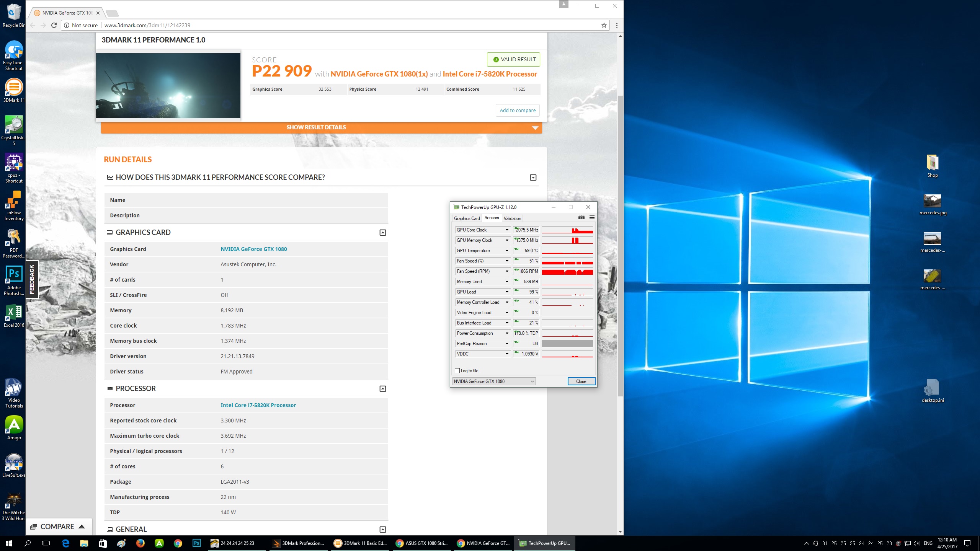Open NVIDIA GeForce GTX 1080 device dropdown
This screenshot has width=980, height=551.
(x=494, y=381)
